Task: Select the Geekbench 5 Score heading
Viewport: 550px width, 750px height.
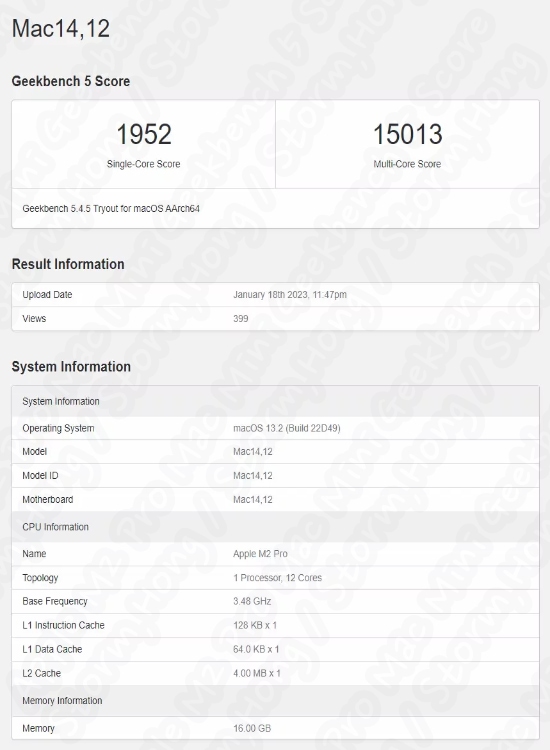Action: tap(71, 81)
